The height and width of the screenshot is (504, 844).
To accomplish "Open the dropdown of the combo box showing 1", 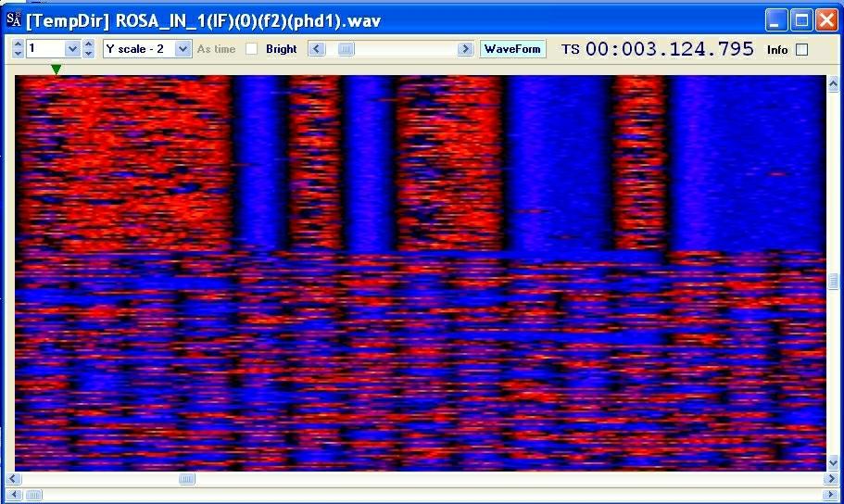I will [x=72, y=49].
